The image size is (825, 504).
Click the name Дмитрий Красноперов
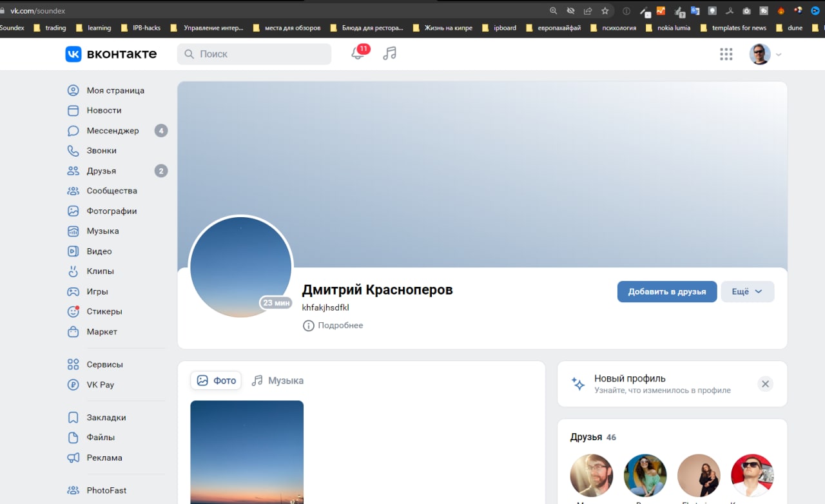point(378,289)
